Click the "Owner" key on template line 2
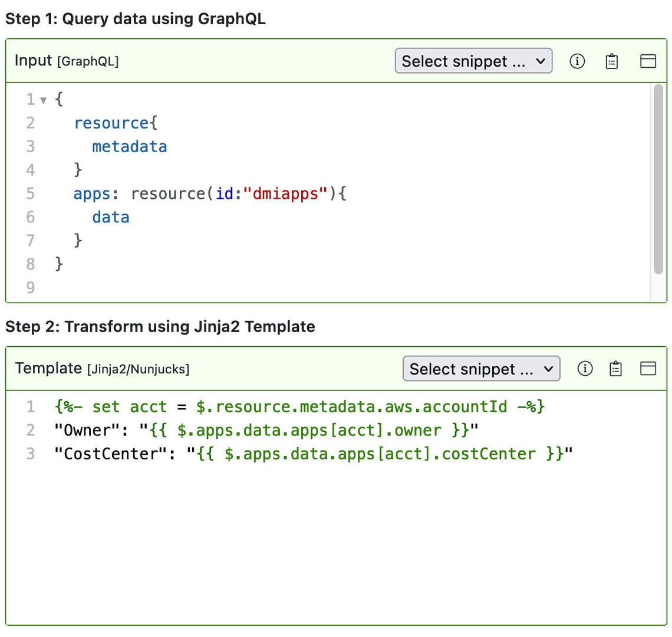 (x=87, y=430)
